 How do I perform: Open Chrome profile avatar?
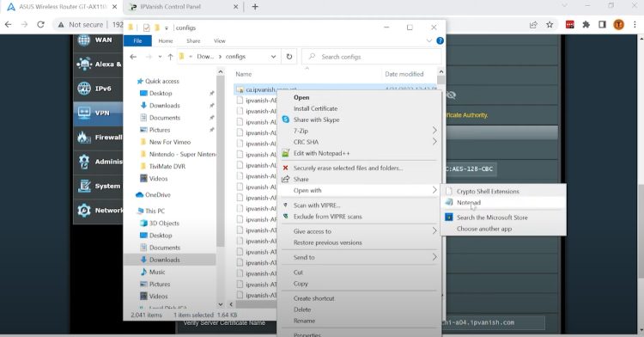[x=618, y=25]
